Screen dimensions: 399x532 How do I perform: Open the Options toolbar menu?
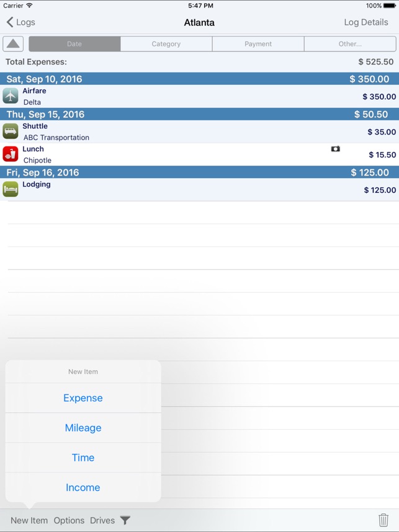(x=69, y=520)
